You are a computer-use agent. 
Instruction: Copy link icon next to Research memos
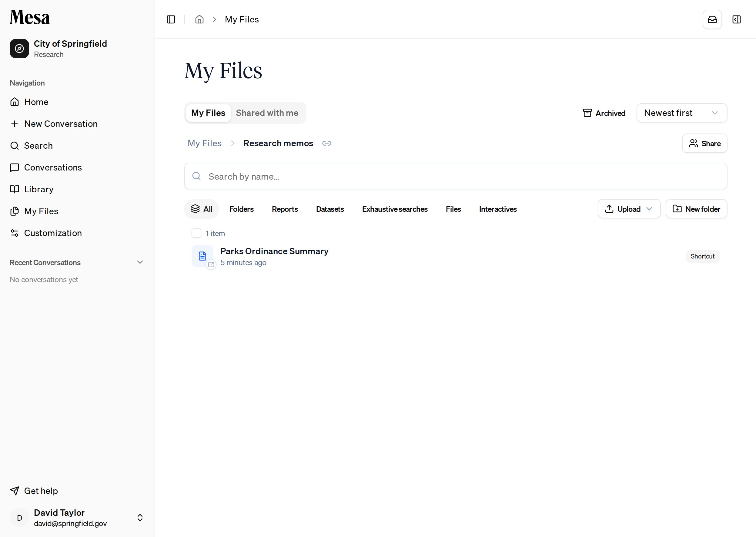pyautogui.click(x=327, y=143)
